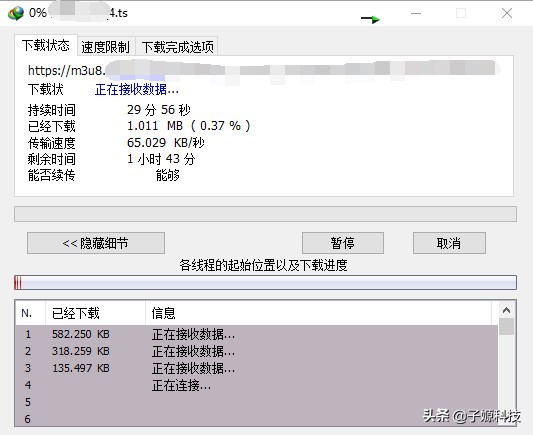Click the 能够 resume capability value

(x=168, y=175)
